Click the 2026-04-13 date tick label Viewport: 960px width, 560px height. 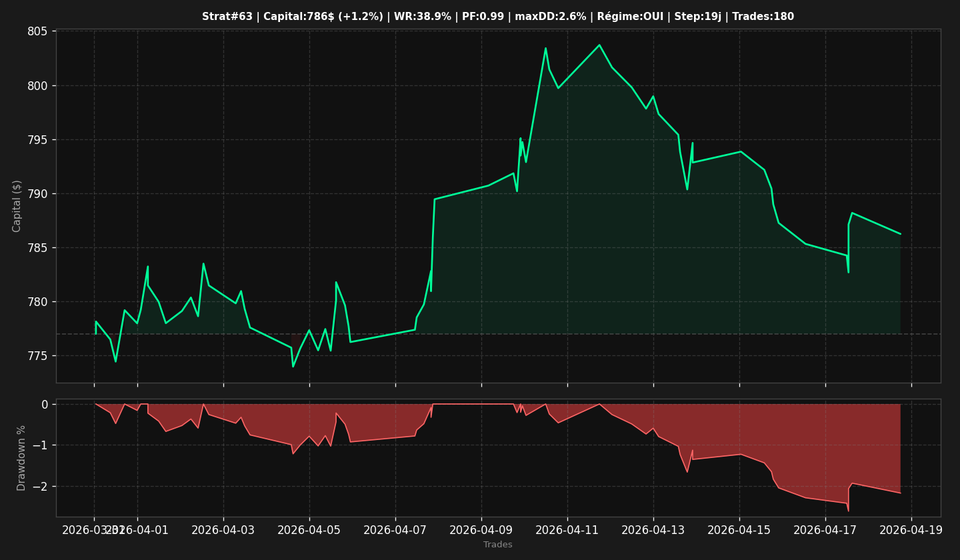click(653, 530)
